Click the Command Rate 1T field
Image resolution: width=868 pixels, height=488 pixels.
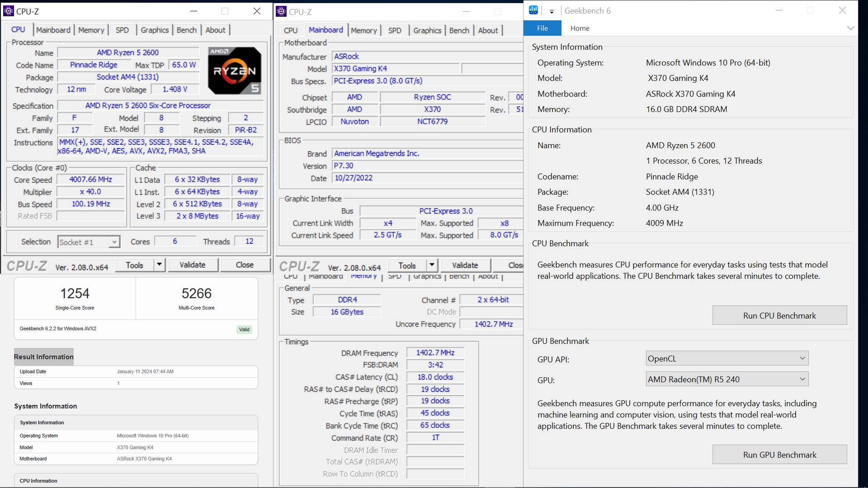(435, 437)
